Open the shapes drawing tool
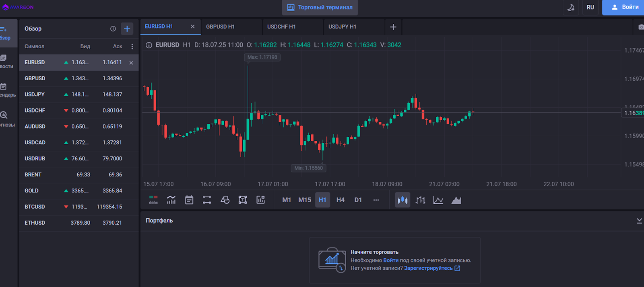Viewport: 644px width, 287px height. 225,200
